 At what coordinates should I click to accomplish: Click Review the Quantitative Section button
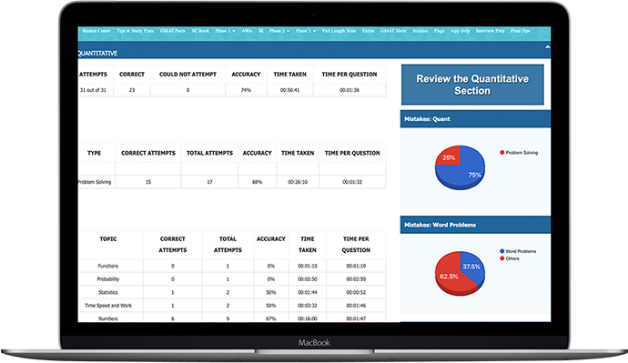coord(473,85)
